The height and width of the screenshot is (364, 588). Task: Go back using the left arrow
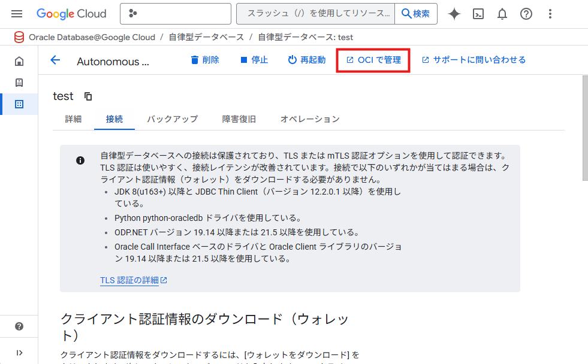[56, 60]
